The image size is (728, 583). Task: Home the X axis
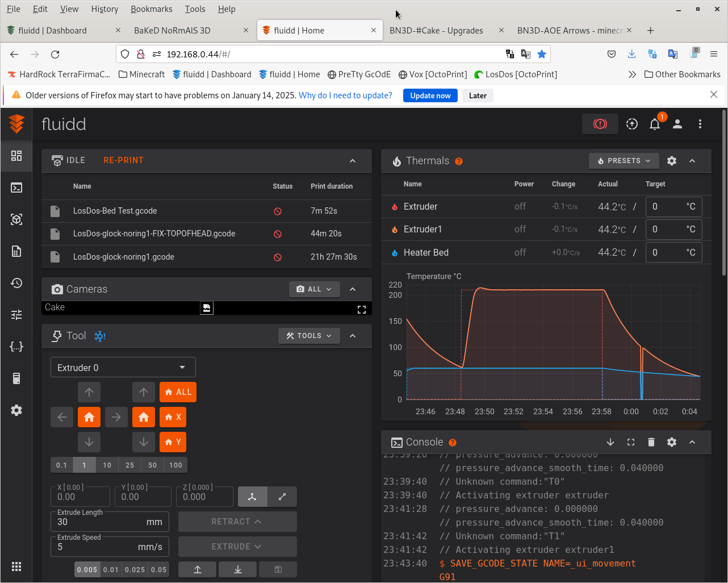click(x=173, y=417)
